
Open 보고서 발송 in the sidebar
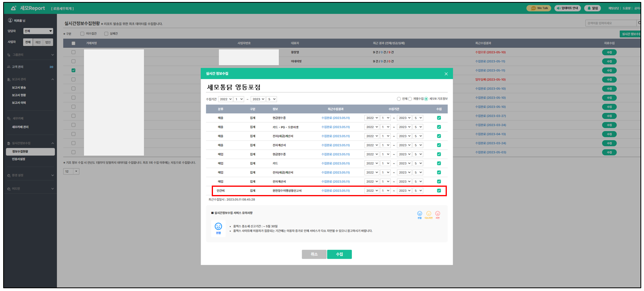click(x=19, y=88)
